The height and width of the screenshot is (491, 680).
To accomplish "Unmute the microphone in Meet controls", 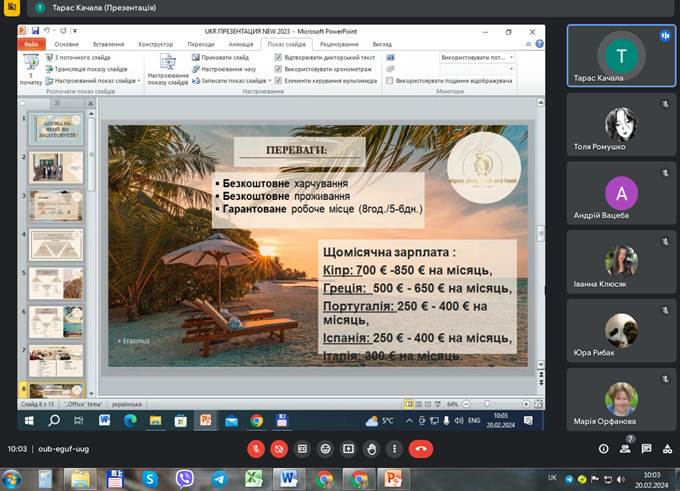I will point(256,449).
